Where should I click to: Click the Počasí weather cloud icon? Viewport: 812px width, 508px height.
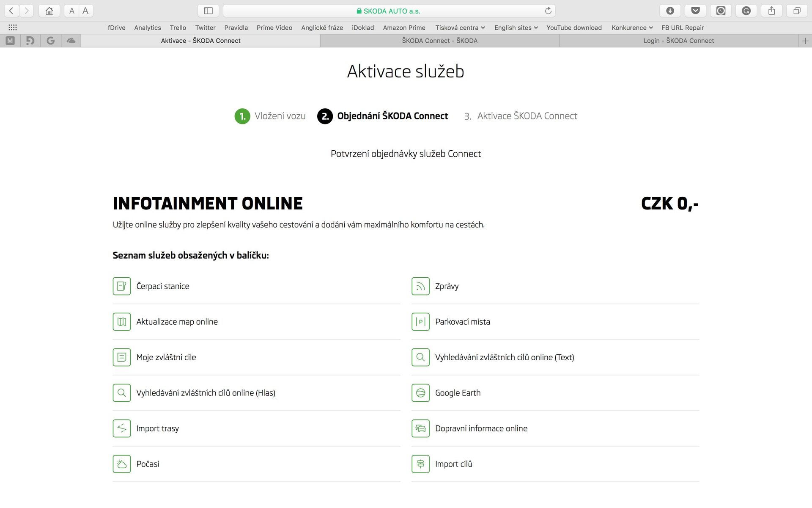coord(121,464)
